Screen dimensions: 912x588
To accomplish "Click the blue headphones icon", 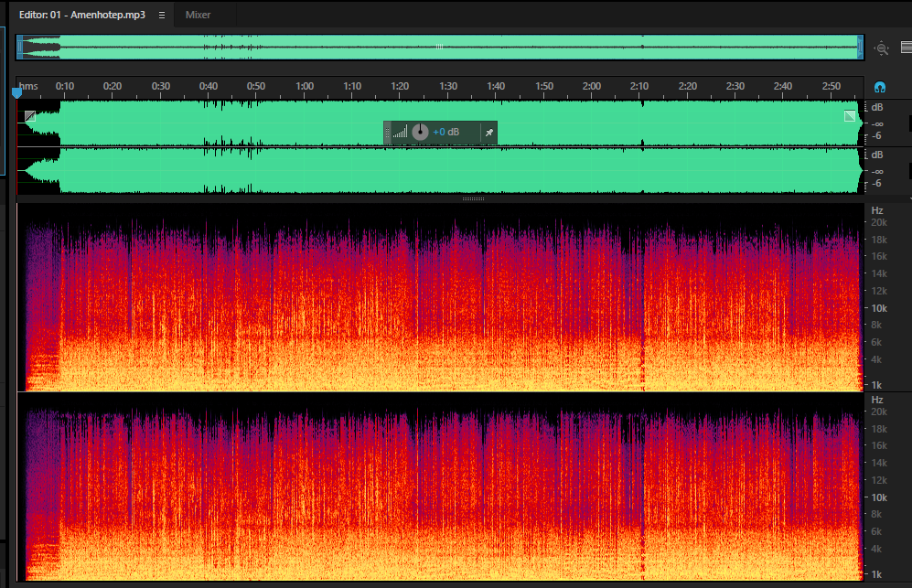I will [880, 87].
